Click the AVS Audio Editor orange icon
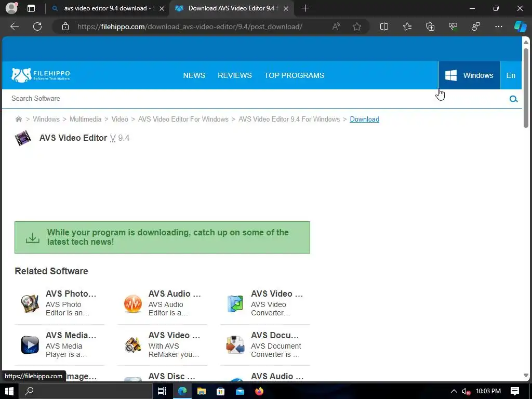 tap(132, 303)
